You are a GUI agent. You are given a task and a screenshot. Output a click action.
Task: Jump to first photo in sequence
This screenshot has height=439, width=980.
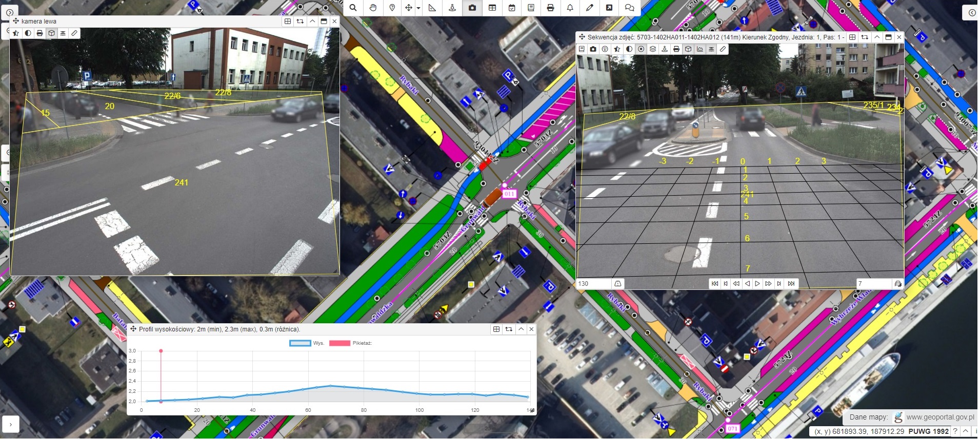point(715,283)
